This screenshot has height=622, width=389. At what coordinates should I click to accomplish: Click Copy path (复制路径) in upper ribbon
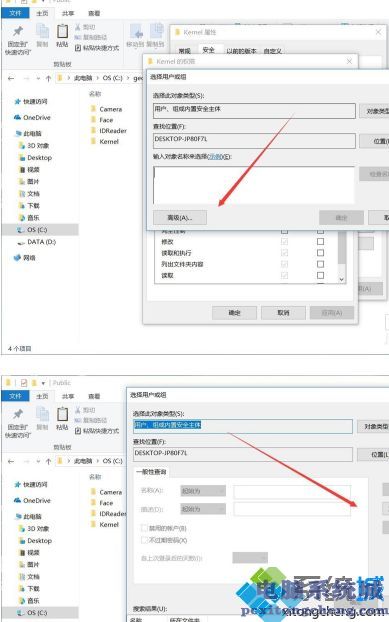coord(91,37)
